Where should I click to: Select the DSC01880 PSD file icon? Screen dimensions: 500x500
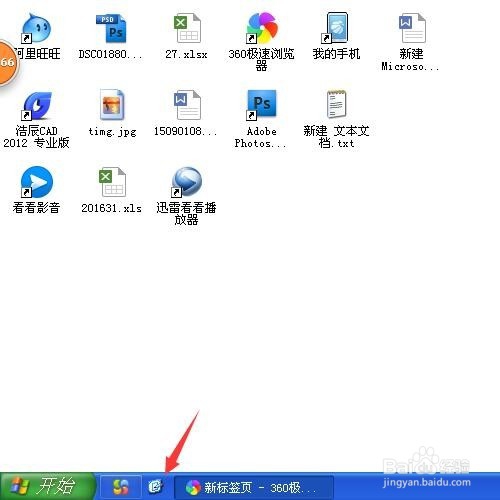pos(111,29)
